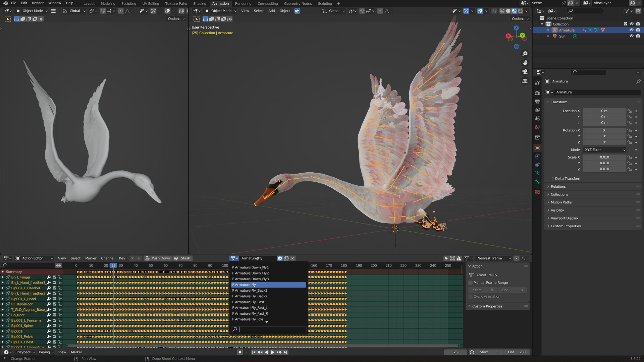Open the Render properties tab
Image resolution: width=644 pixels, height=362 pixels.
click(x=537, y=93)
